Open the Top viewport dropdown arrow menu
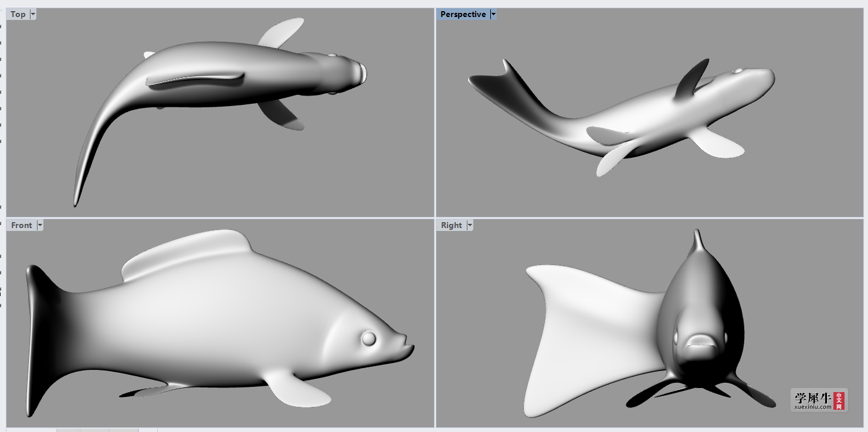This screenshot has width=868, height=432. tap(32, 14)
